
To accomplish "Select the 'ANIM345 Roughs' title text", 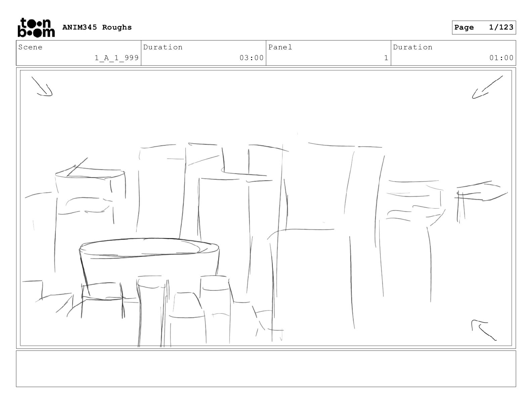I will (97, 28).
